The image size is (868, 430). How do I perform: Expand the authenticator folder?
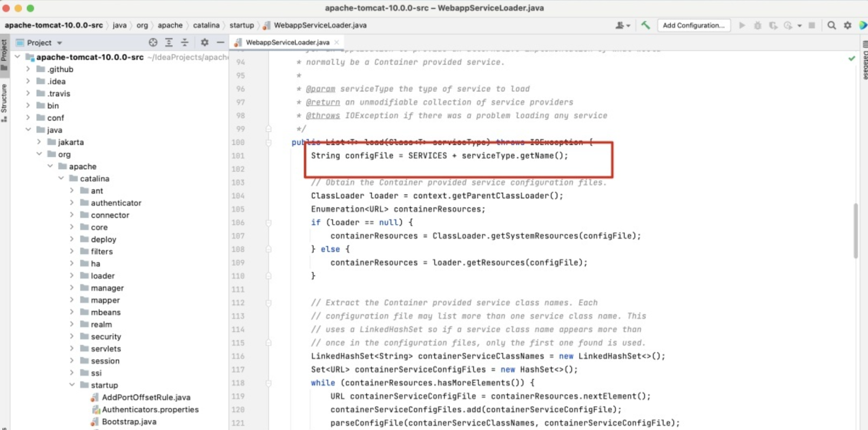pos(72,203)
